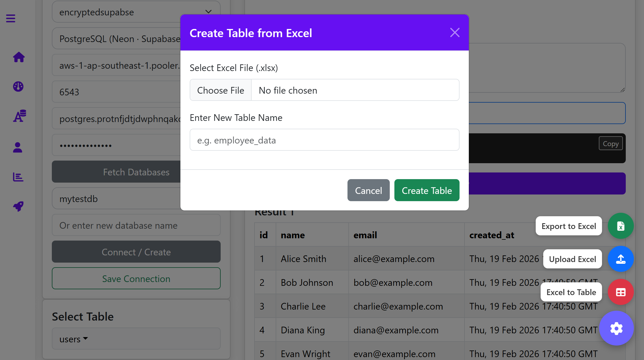The height and width of the screenshot is (360, 644).
Task: Close the Create Table from Excel dialog
Action: (455, 32)
